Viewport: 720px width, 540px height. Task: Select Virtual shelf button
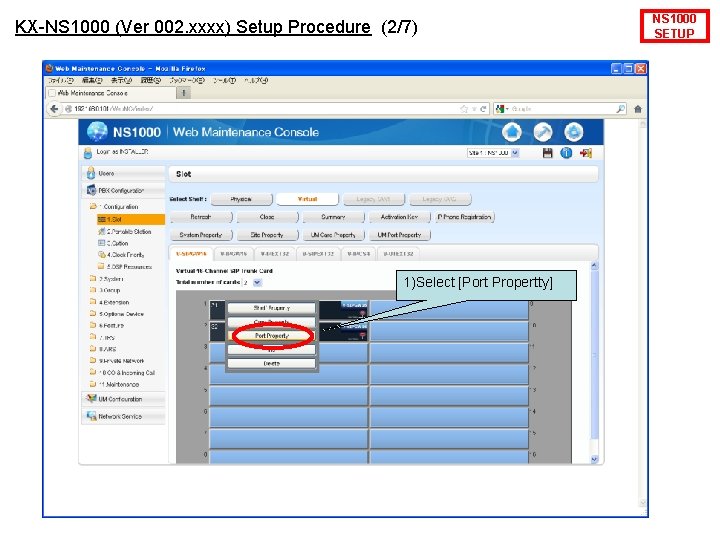[308, 199]
